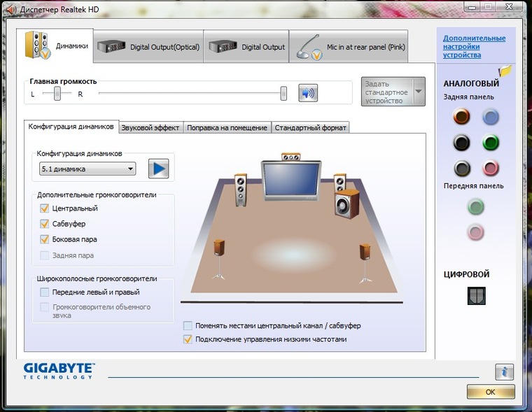532x412 pixels.
Task: Open the yellow folder connector settings icon
Action: [x=505, y=71]
